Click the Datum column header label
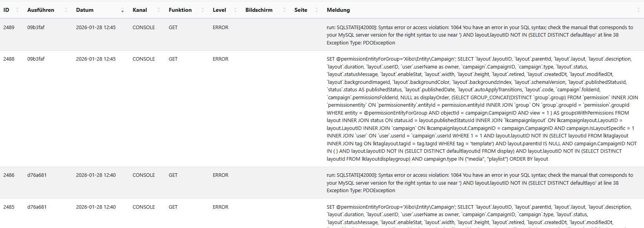 point(85,10)
